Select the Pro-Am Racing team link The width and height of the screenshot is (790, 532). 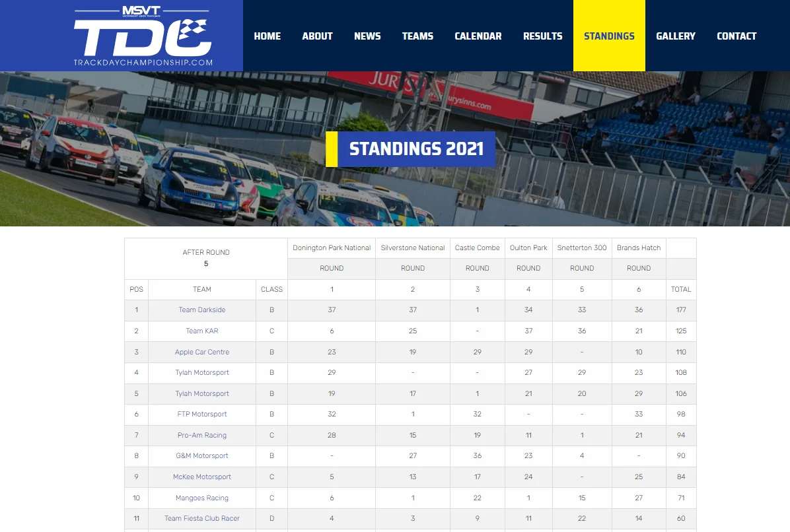click(x=202, y=436)
